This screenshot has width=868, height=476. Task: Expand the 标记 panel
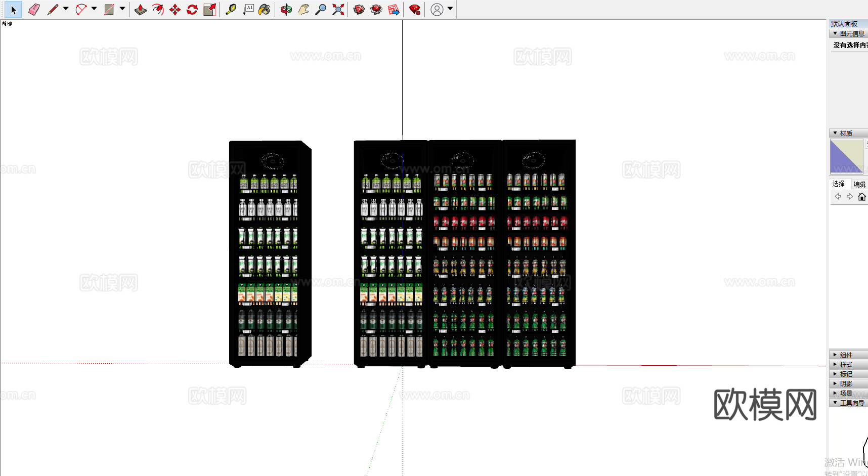[849, 374]
